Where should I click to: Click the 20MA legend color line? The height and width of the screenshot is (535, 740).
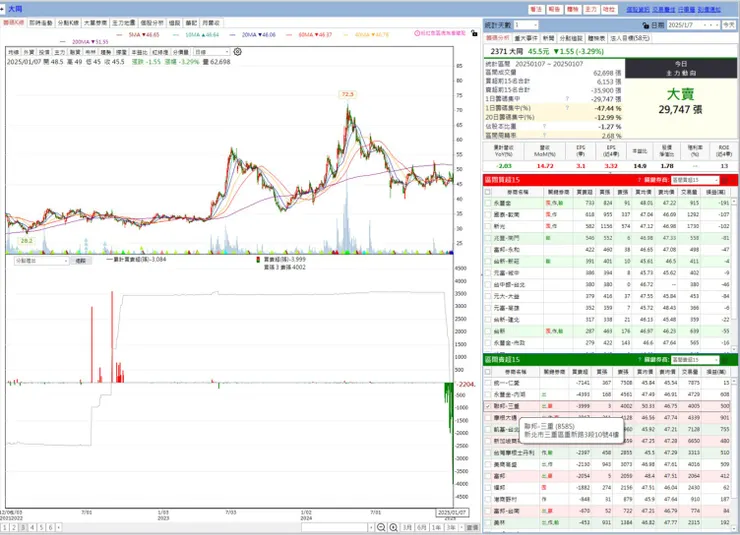(x=232, y=35)
